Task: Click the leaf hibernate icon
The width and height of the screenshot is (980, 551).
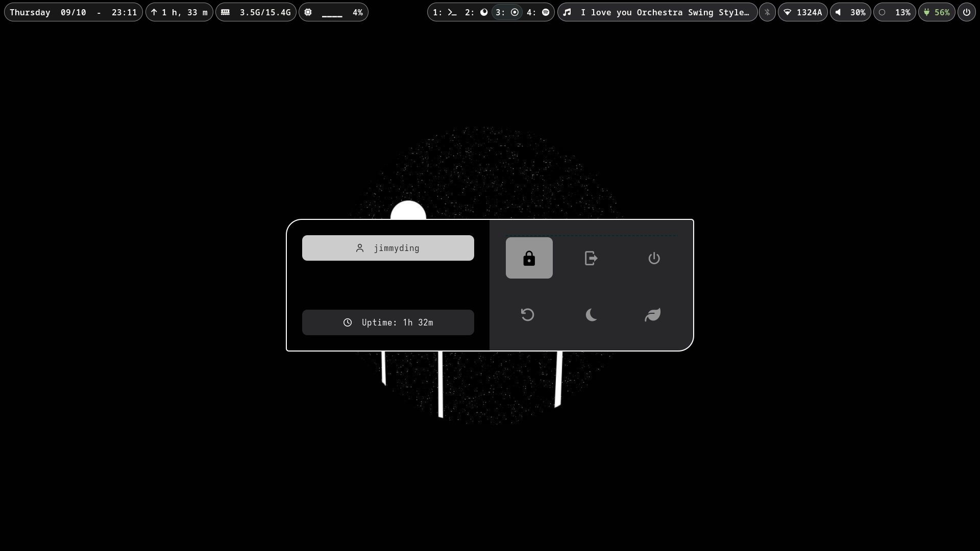Action: tap(653, 315)
